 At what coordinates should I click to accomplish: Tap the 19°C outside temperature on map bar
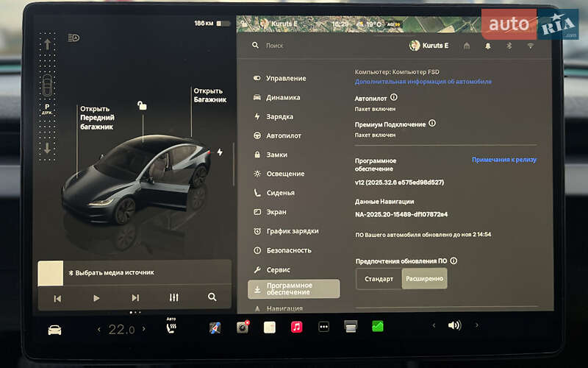(x=373, y=24)
